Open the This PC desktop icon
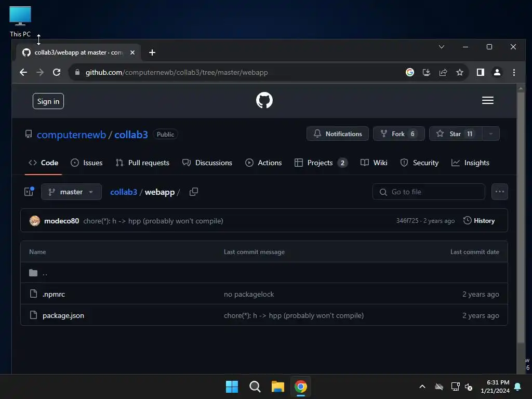 tap(20, 21)
